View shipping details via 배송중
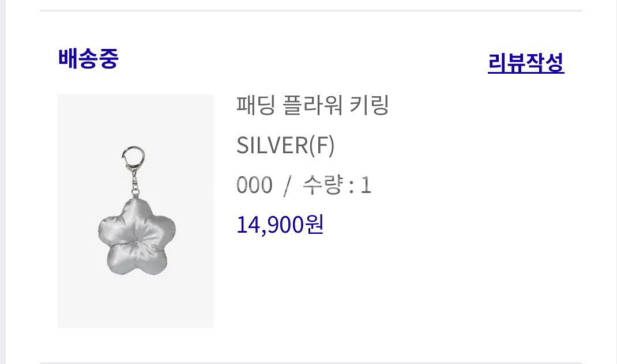The width and height of the screenshot is (617, 364). pyautogui.click(x=88, y=59)
